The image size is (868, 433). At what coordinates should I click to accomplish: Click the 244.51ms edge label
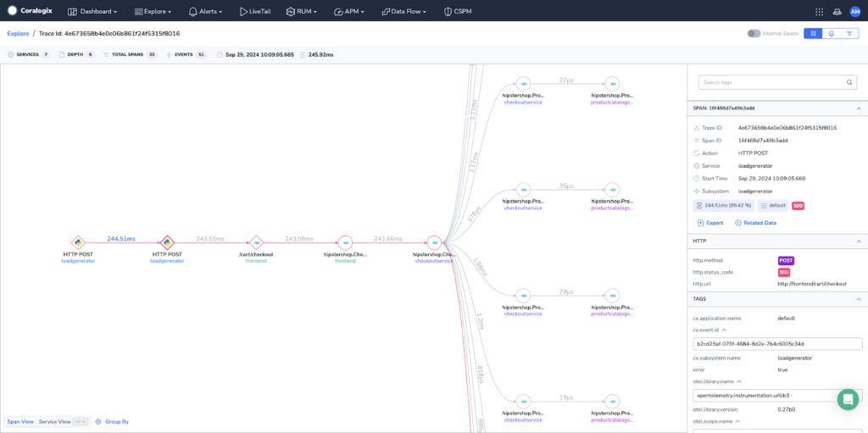coord(121,239)
